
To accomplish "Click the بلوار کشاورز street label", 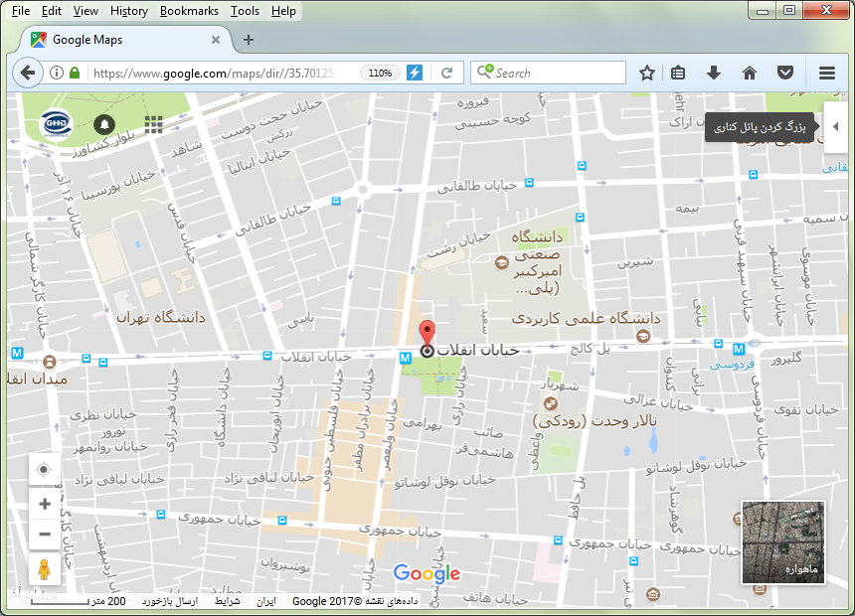I will point(104,144).
